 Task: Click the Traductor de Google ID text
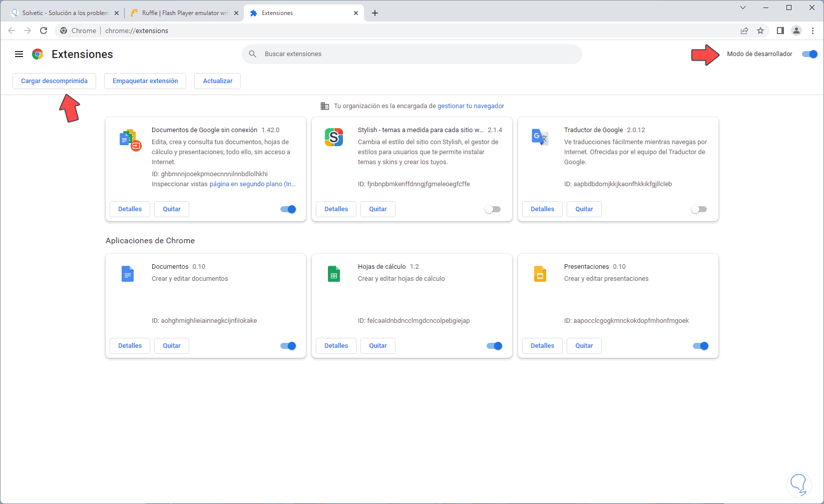pos(618,184)
